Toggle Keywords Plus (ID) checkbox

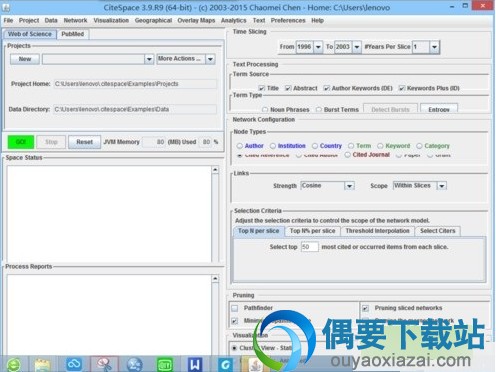402,88
